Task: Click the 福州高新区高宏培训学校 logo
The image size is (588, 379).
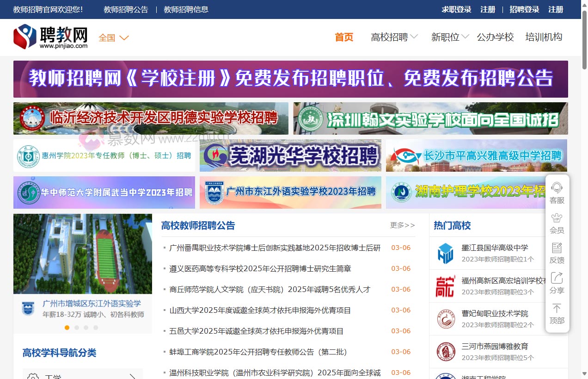Action: click(x=445, y=286)
